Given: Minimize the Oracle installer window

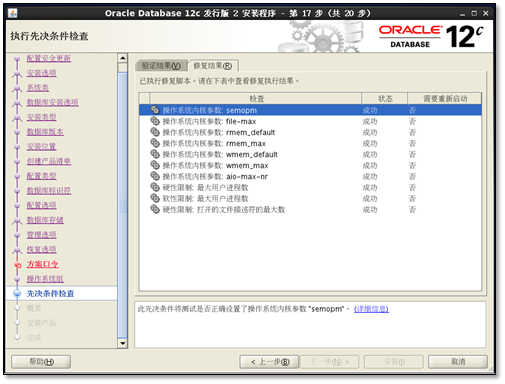Looking at the screenshot, I should [x=462, y=14].
